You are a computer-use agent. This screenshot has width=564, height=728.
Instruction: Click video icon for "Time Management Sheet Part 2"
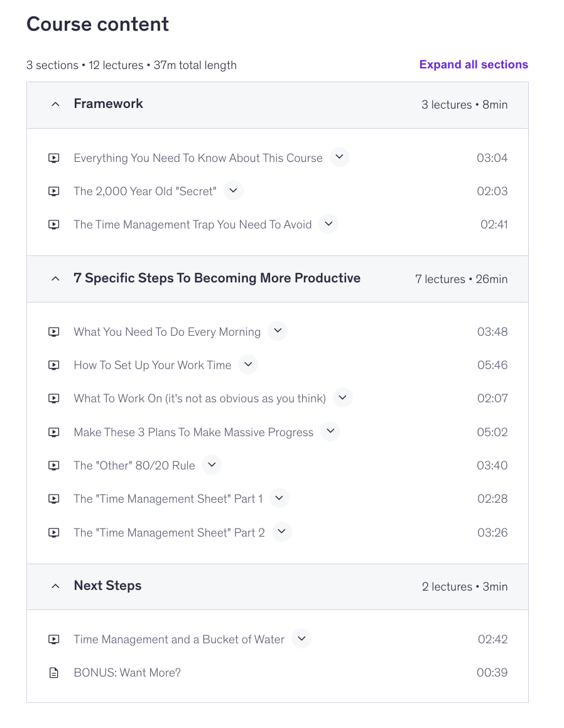[x=54, y=533]
